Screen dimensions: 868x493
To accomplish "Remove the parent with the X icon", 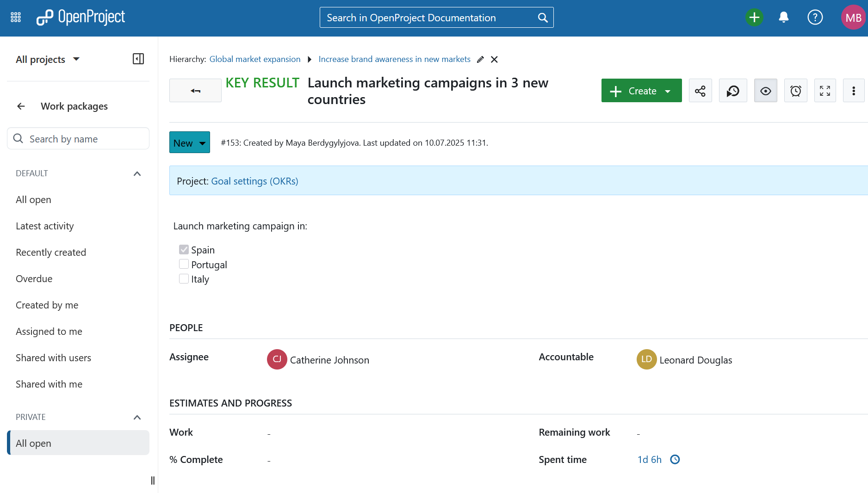I will click(x=494, y=59).
